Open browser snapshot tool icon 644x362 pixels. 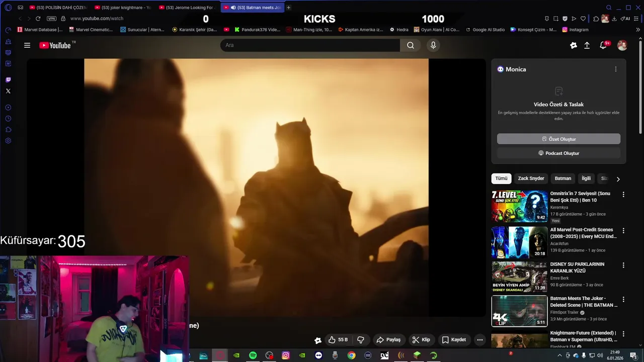(556, 19)
